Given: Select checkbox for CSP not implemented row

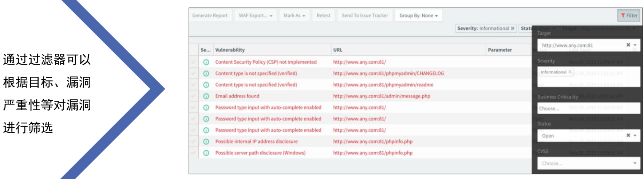Looking at the screenshot, I should [193, 62].
